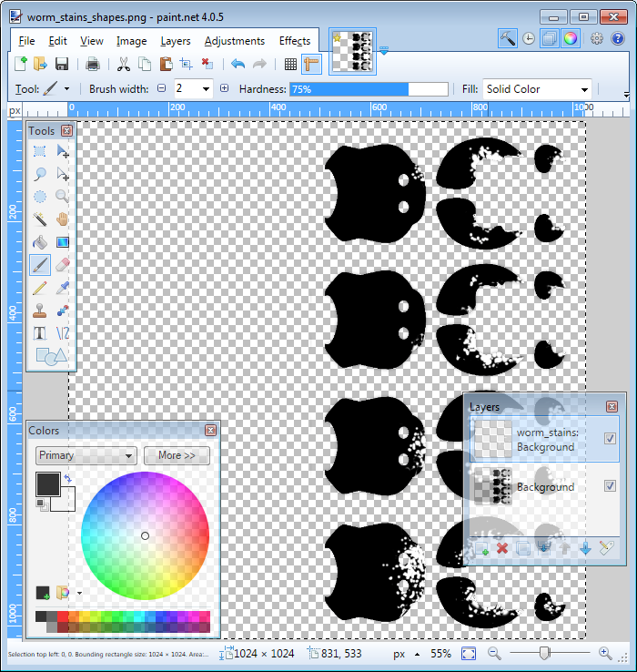
Task: Select the Ellipse Select tool
Action: point(40,197)
